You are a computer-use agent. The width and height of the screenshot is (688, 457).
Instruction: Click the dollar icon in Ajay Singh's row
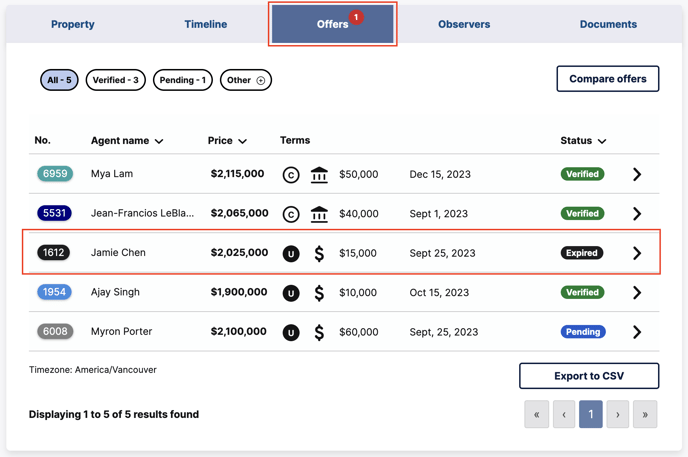[x=319, y=293]
